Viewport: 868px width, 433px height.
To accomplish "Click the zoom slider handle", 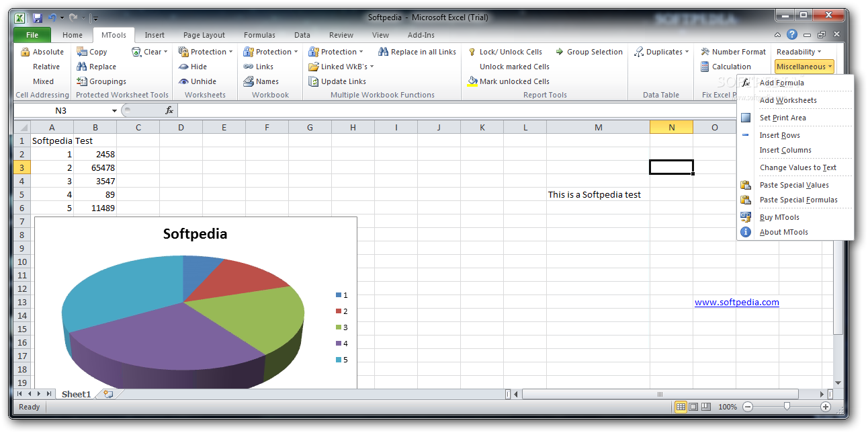I will point(787,407).
